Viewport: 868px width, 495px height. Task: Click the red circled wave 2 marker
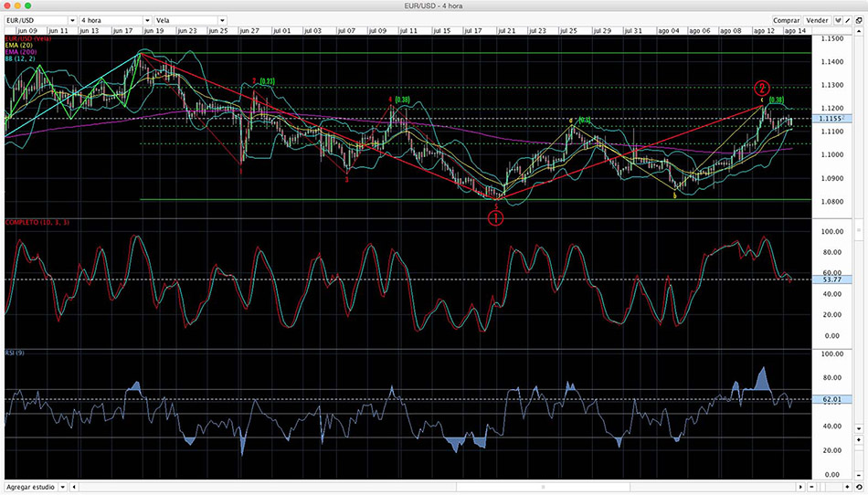[762, 89]
